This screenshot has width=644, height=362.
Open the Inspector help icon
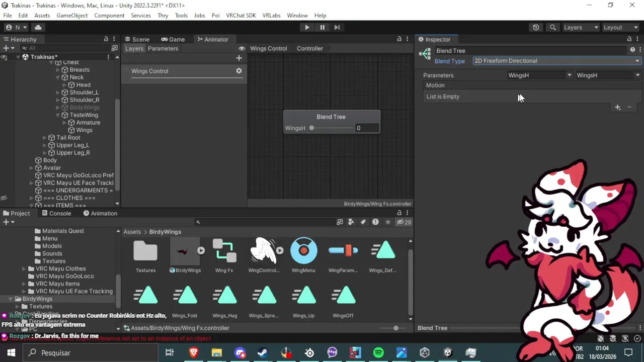(632, 50)
